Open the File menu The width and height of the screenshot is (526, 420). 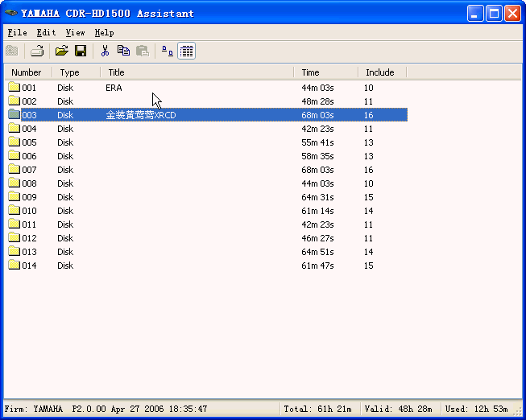(x=17, y=32)
